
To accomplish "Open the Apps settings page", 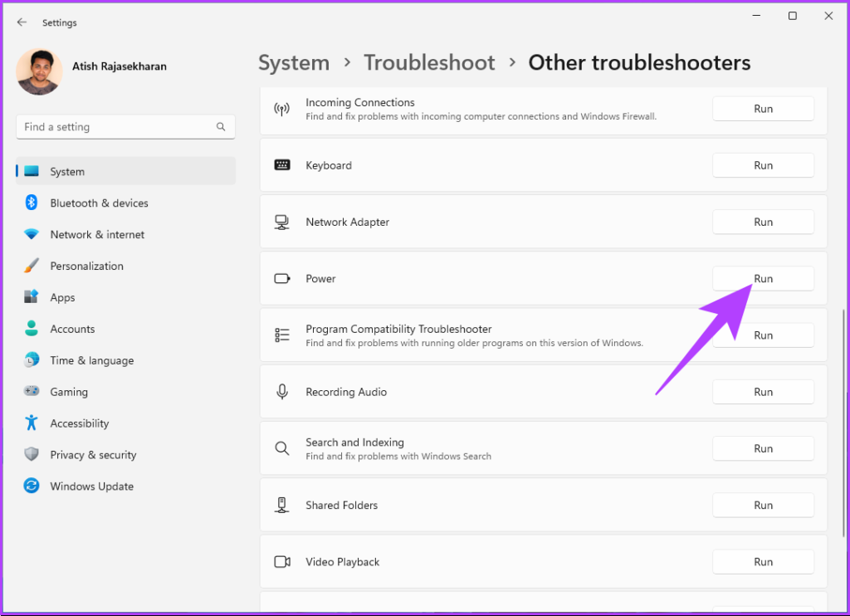I will pyautogui.click(x=62, y=298).
